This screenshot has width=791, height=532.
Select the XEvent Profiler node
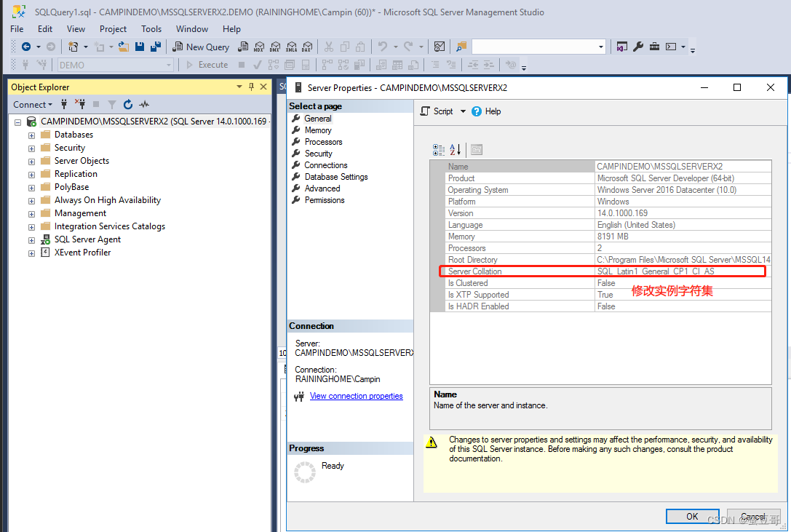[82, 253]
